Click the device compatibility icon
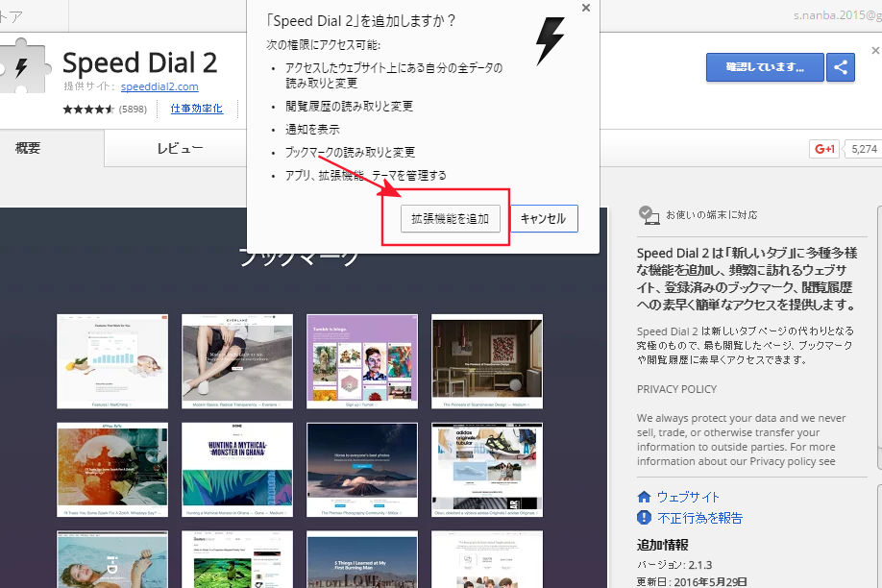The width and height of the screenshot is (882, 588). coord(649,215)
